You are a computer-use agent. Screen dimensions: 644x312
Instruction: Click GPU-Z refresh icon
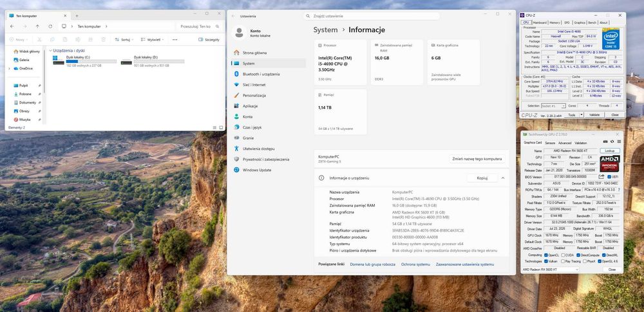pos(612,142)
